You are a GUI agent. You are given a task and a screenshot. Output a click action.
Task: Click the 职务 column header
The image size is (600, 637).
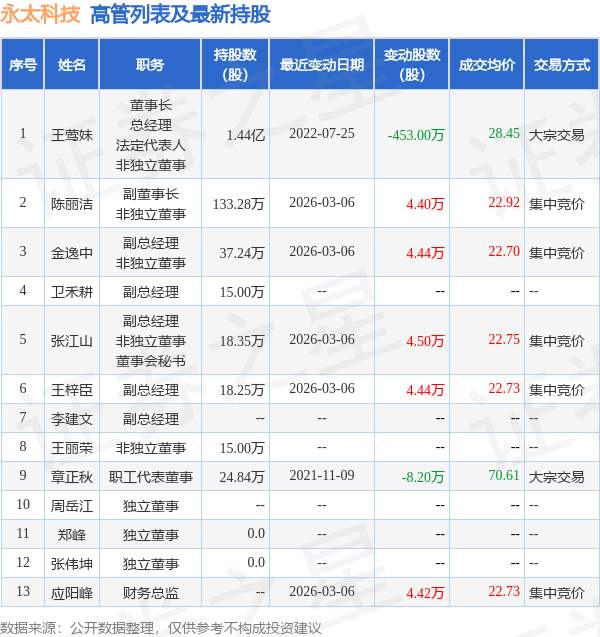coord(150,65)
